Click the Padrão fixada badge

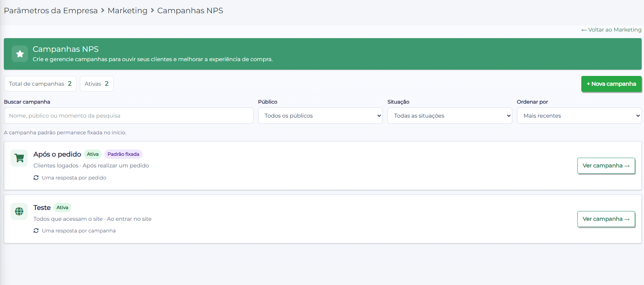[x=123, y=154]
